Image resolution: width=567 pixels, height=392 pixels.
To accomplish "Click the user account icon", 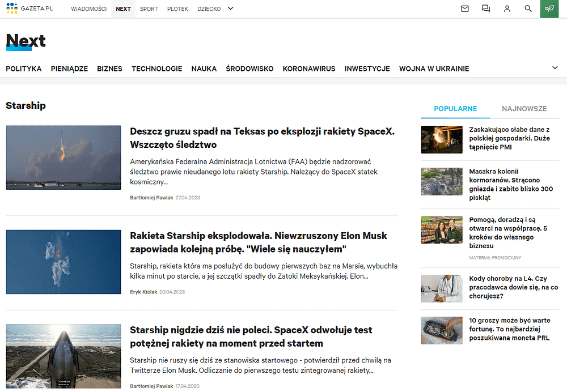I will click(507, 8).
